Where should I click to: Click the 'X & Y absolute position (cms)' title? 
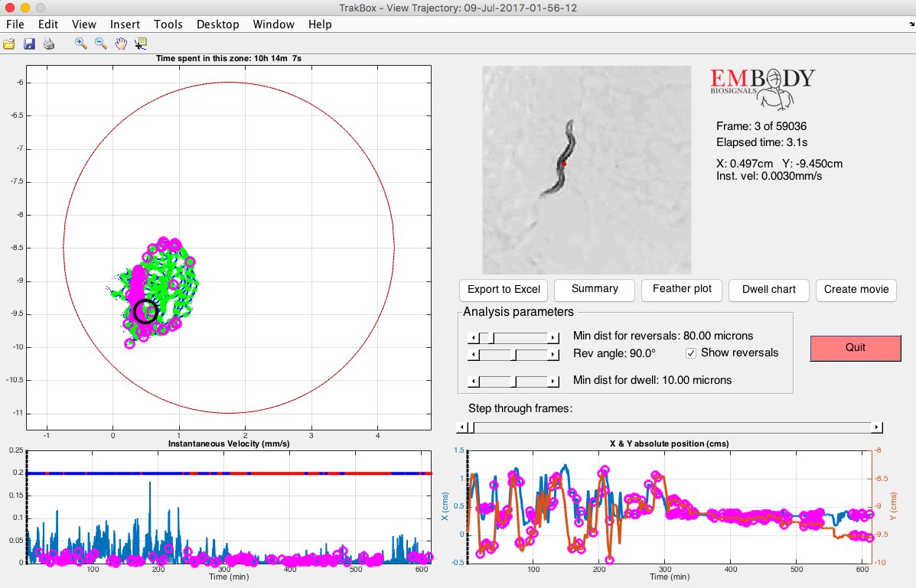(669, 443)
